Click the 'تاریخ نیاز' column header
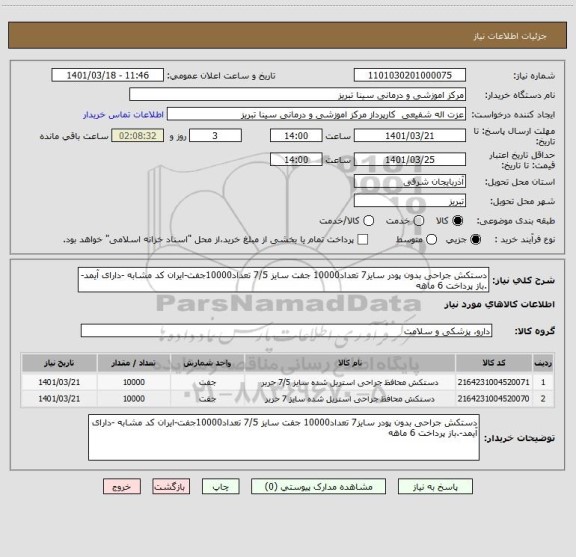 (x=59, y=363)
